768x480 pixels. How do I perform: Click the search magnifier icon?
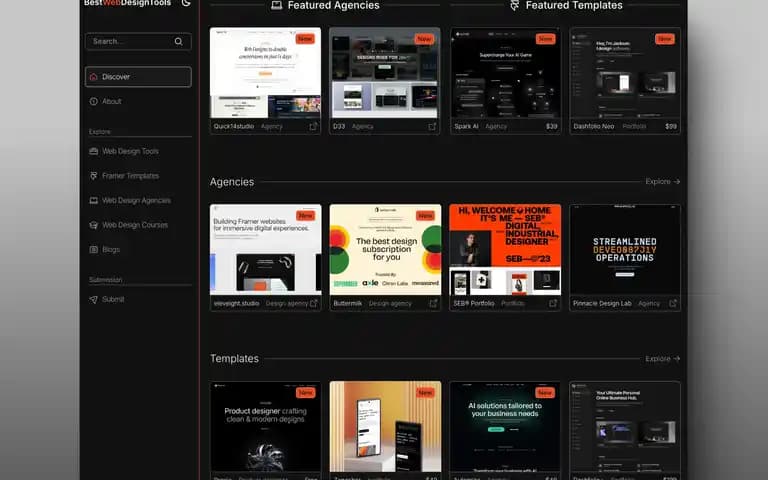tap(178, 42)
